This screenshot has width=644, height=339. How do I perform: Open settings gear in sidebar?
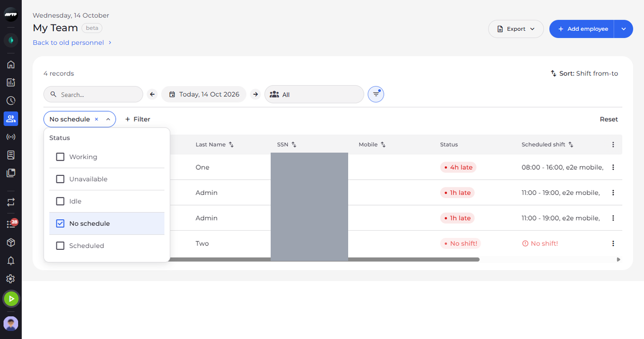pos(11,279)
